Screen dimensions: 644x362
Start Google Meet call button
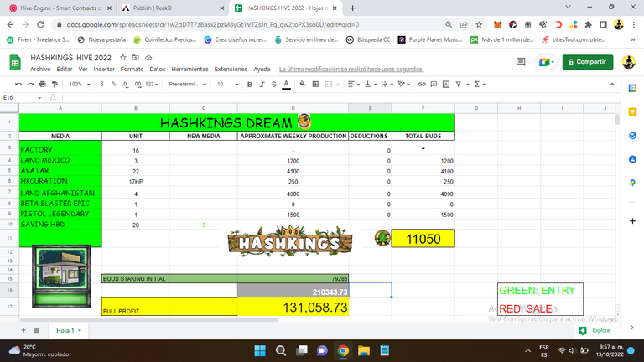coord(545,62)
